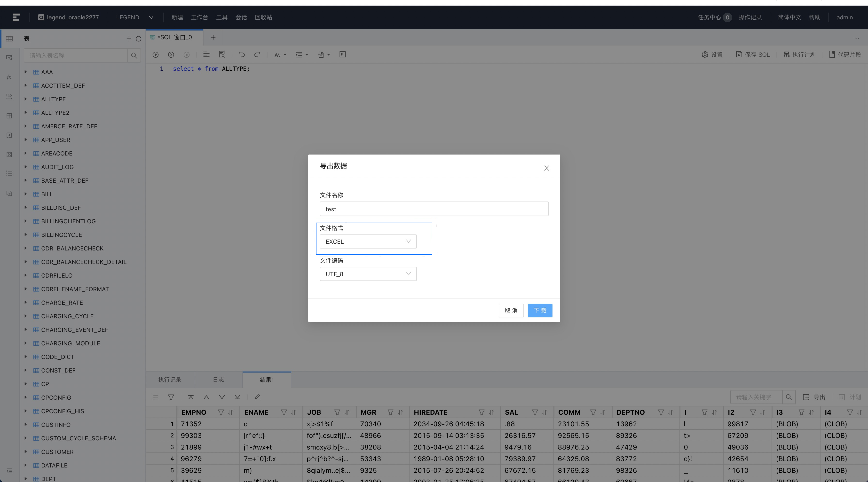Toggle the filter on the HIREDATE column header

(x=481, y=412)
